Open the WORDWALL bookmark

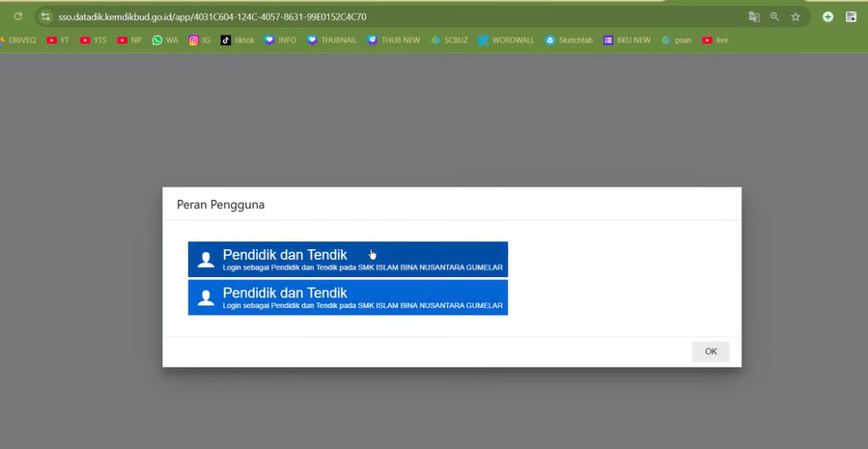point(507,40)
